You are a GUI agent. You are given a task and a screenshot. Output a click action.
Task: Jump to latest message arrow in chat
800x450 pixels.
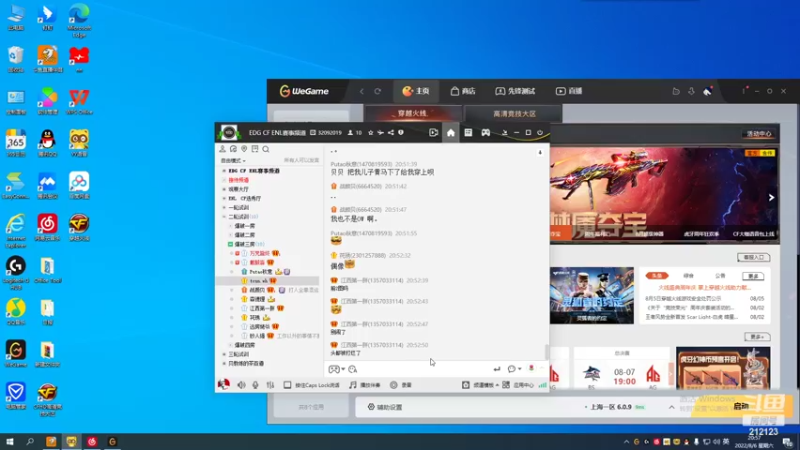point(540,153)
